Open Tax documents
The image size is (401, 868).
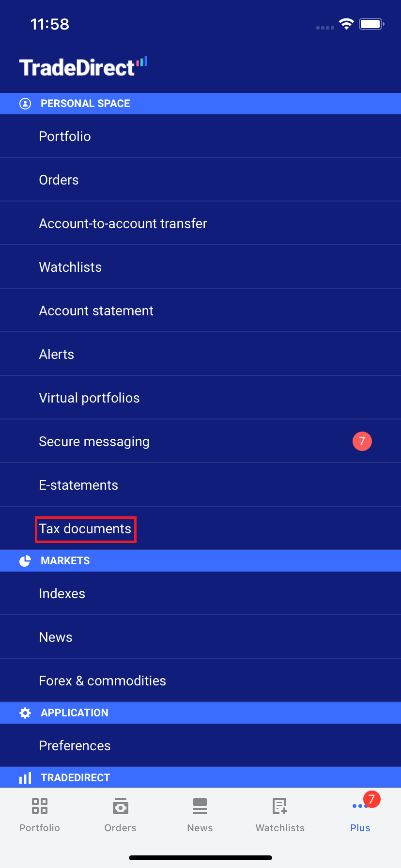coord(85,529)
